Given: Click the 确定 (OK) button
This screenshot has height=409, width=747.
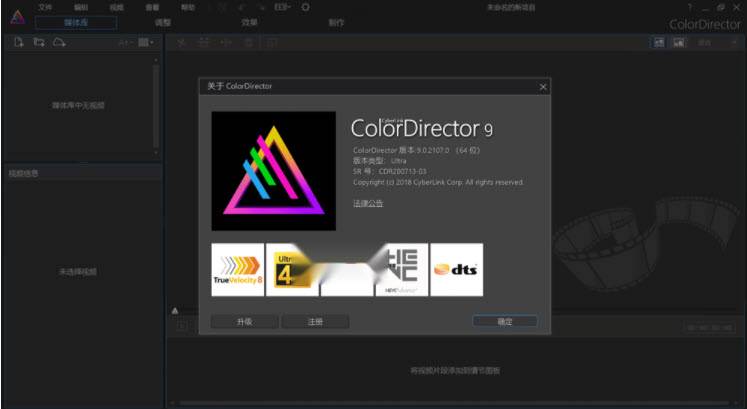Looking at the screenshot, I should (x=505, y=321).
